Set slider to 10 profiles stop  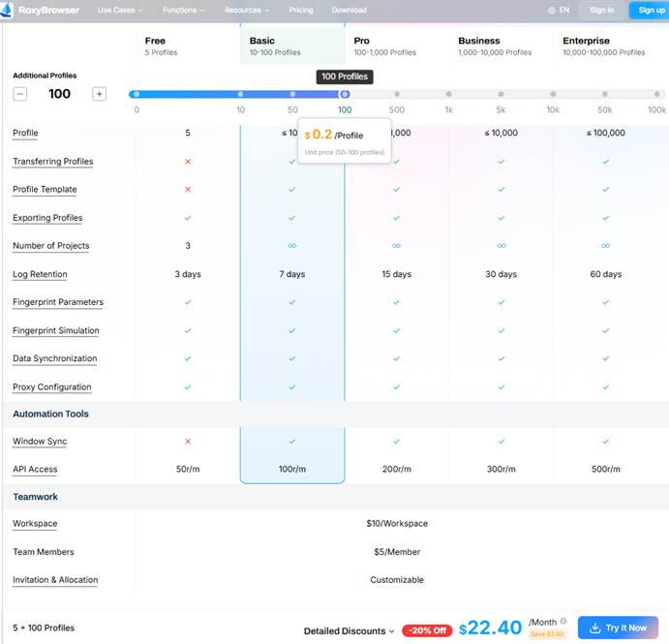click(241, 94)
